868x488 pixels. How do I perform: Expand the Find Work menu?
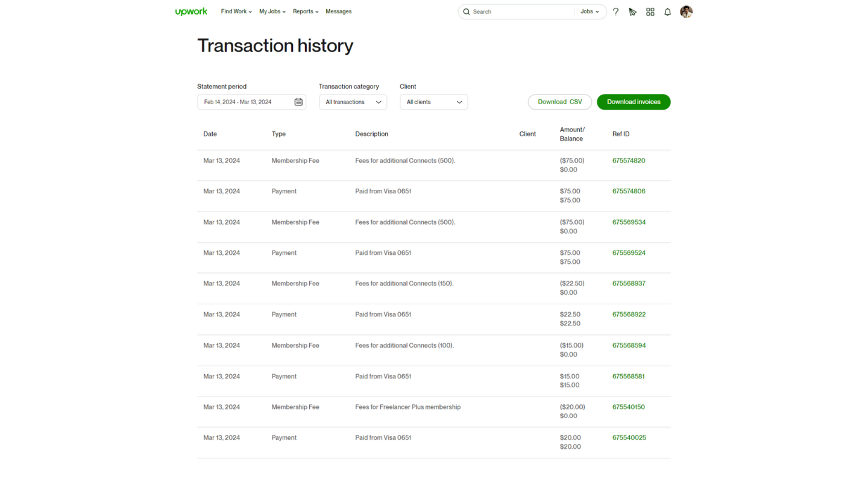click(236, 11)
